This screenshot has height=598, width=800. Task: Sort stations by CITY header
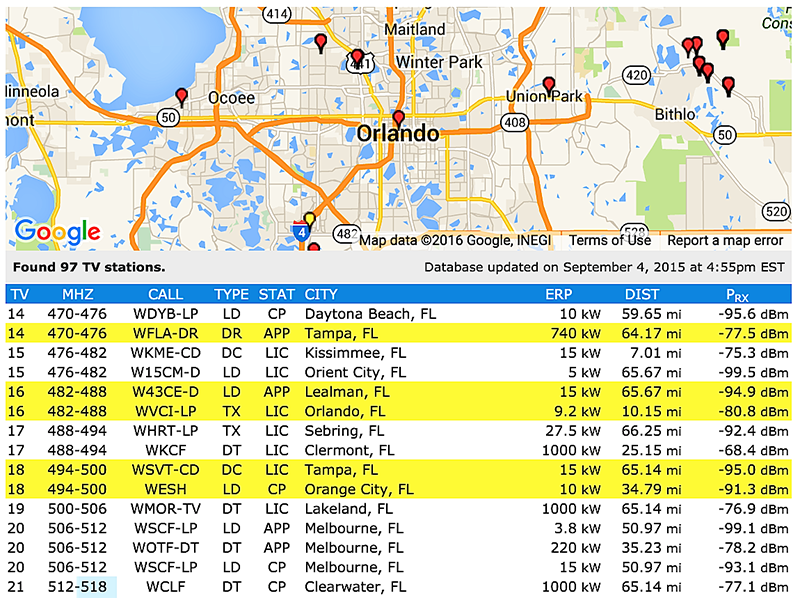tap(321, 294)
